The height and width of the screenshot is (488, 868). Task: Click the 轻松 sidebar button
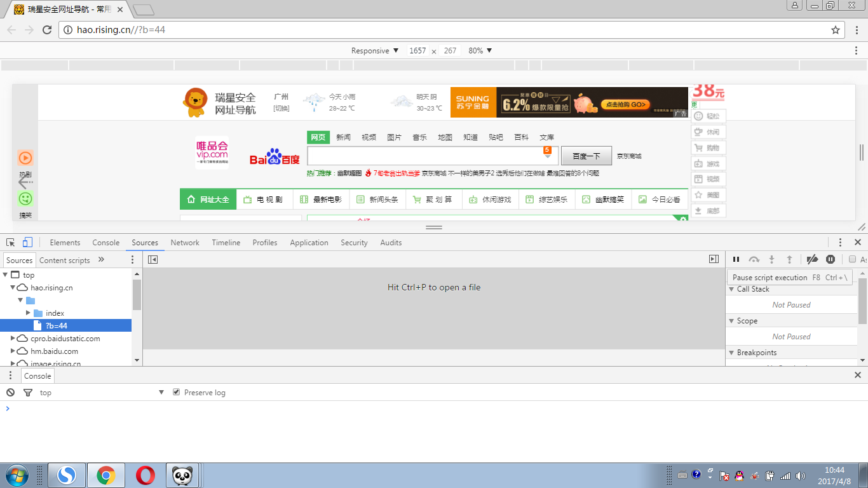pos(708,116)
